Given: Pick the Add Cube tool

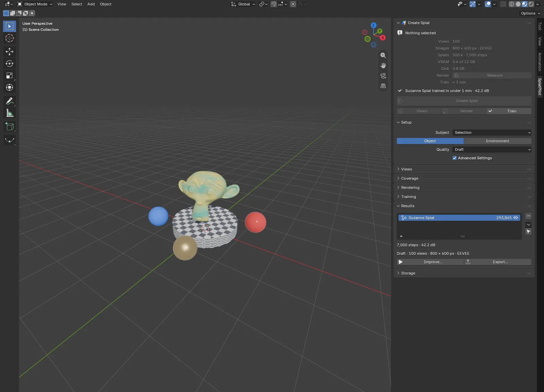Looking at the screenshot, I should [x=10, y=127].
